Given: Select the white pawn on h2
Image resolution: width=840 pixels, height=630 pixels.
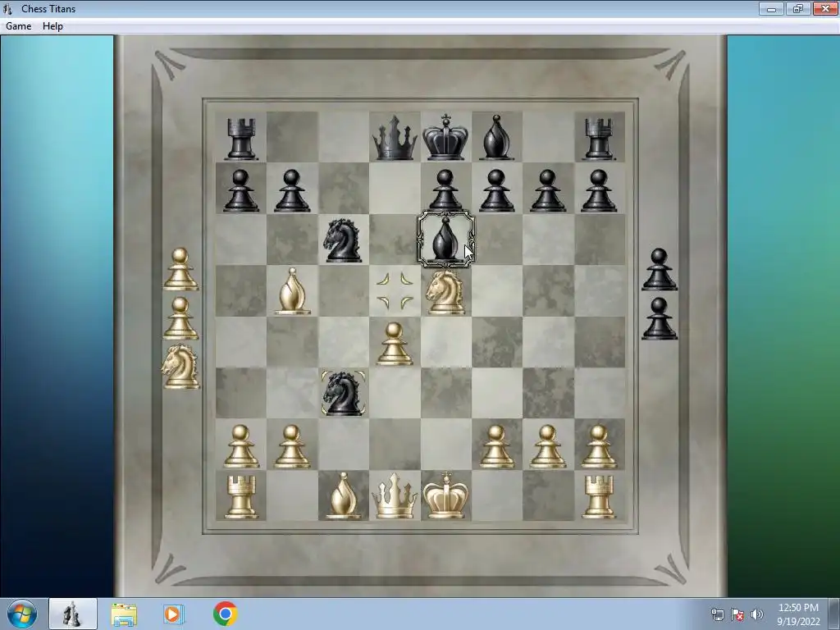Looking at the screenshot, I should coord(599,446).
